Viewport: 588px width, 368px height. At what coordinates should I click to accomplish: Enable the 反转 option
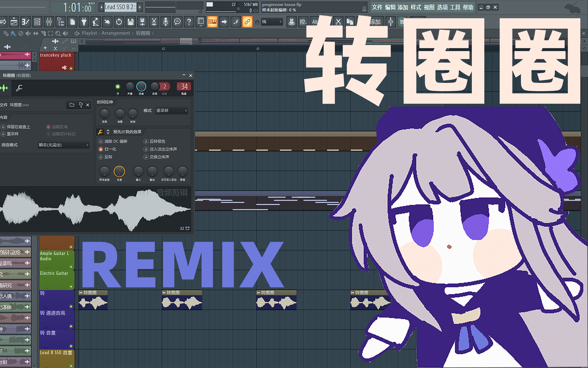click(101, 157)
